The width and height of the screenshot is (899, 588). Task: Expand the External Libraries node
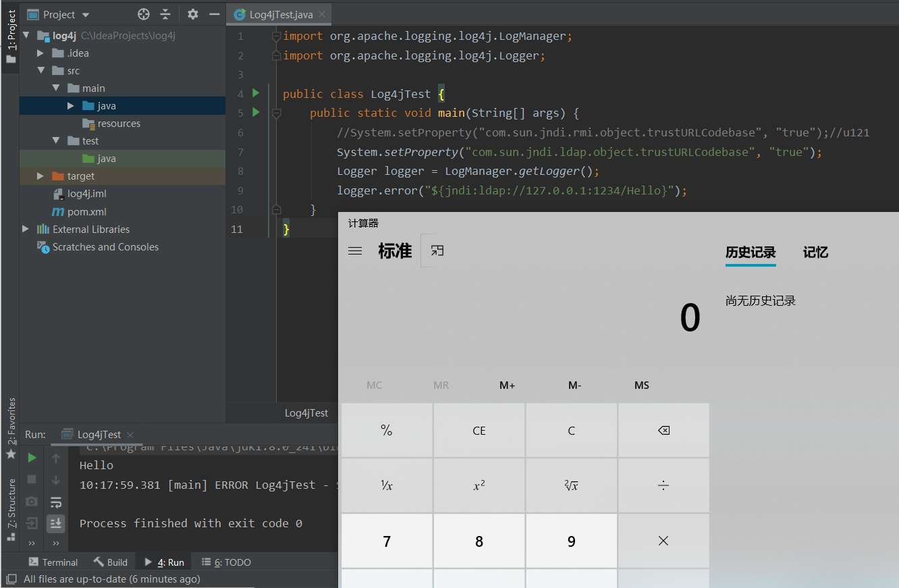pos(25,229)
